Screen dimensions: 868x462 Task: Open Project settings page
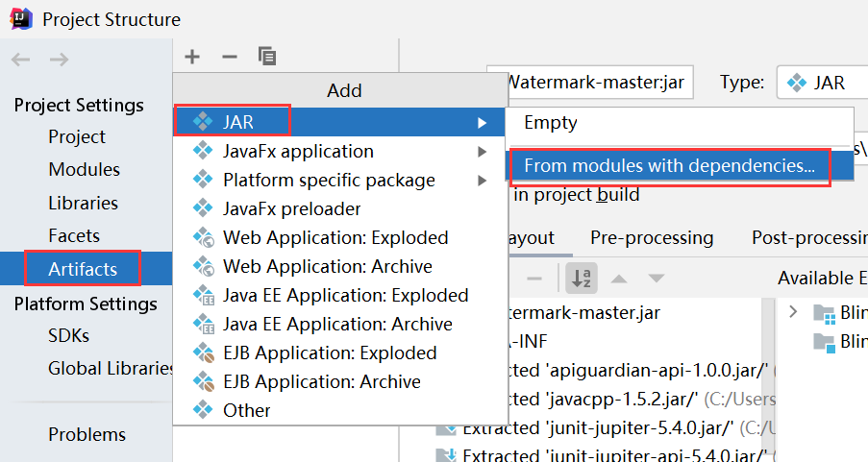pyautogui.click(x=76, y=136)
